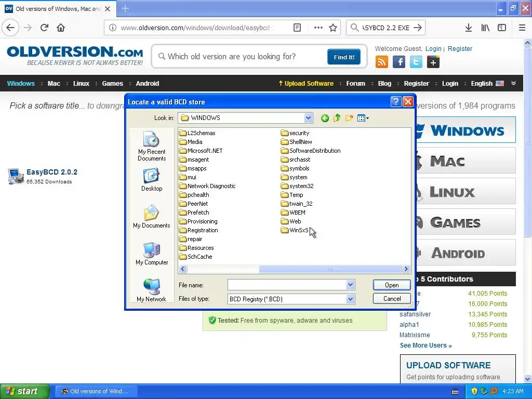Click the Google Plus icon on website
The image size is (532, 399).
[433, 62]
